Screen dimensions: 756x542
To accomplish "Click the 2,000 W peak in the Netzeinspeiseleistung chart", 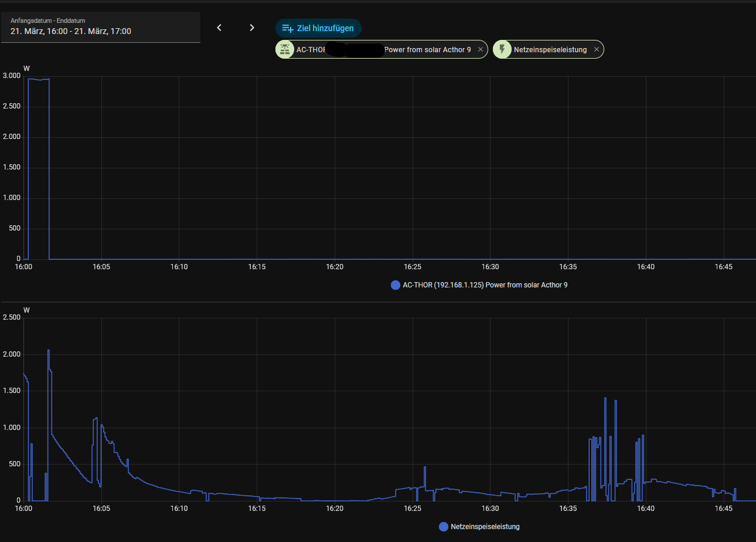I will 49,351.
